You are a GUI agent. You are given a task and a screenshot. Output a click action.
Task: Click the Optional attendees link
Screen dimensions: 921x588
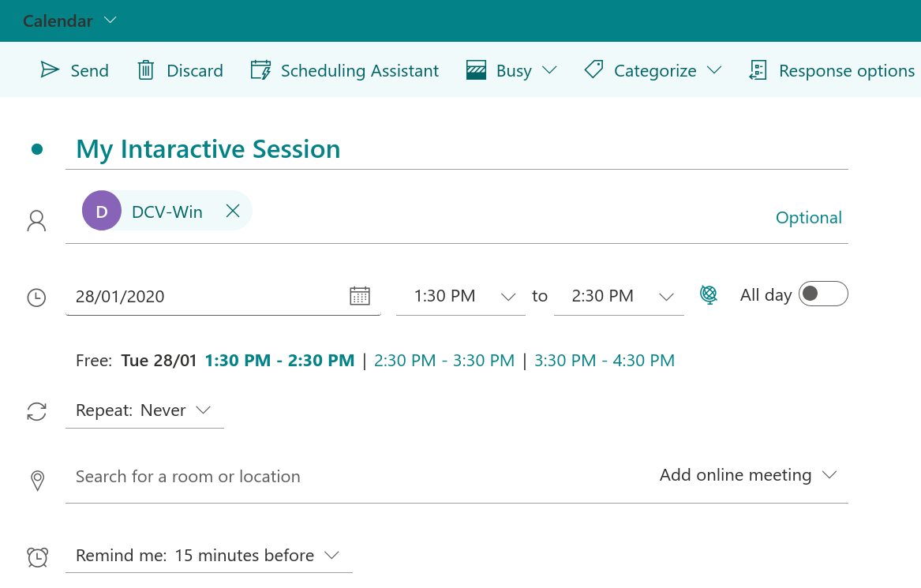coord(808,218)
